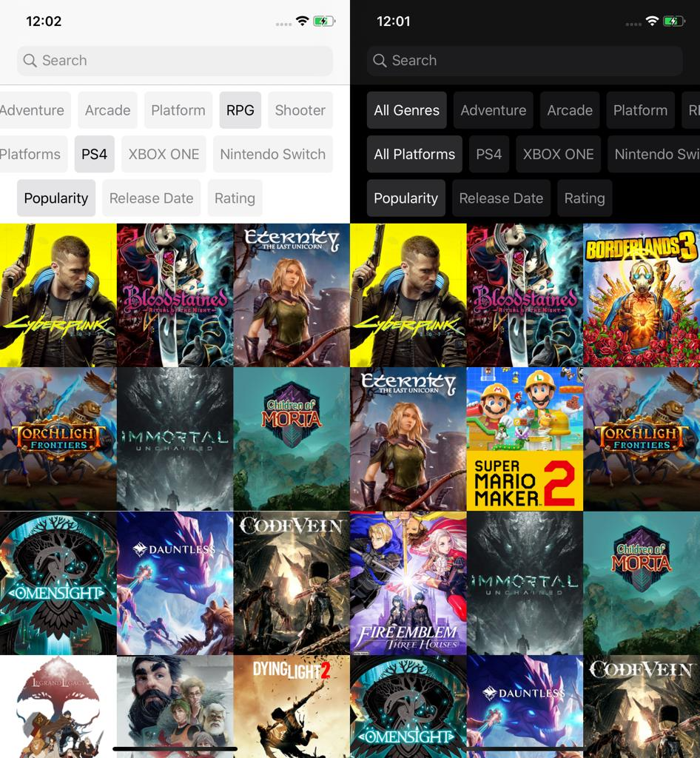Sort by Popularity on dark screen

(x=405, y=198)
